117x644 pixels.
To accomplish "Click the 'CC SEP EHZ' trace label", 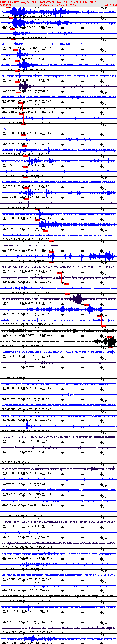I will pos(8,48).
